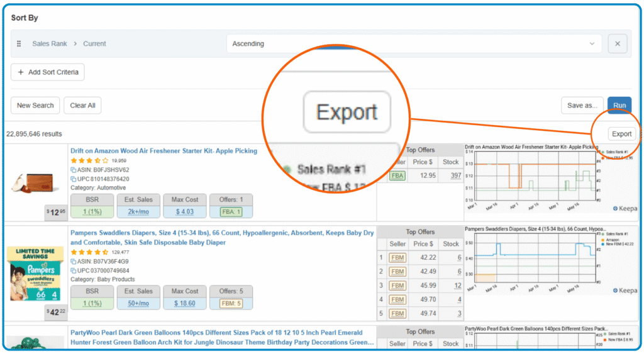Viewport: 644px width, 356px height.
Task: Click the Sales Rank breadcrumb label
Action: coord(49,43)
